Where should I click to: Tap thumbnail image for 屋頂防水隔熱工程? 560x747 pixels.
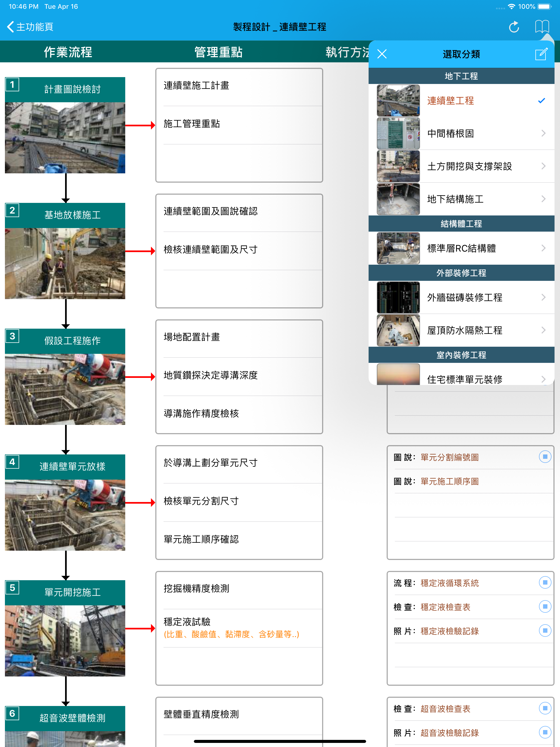pos(398,330)
